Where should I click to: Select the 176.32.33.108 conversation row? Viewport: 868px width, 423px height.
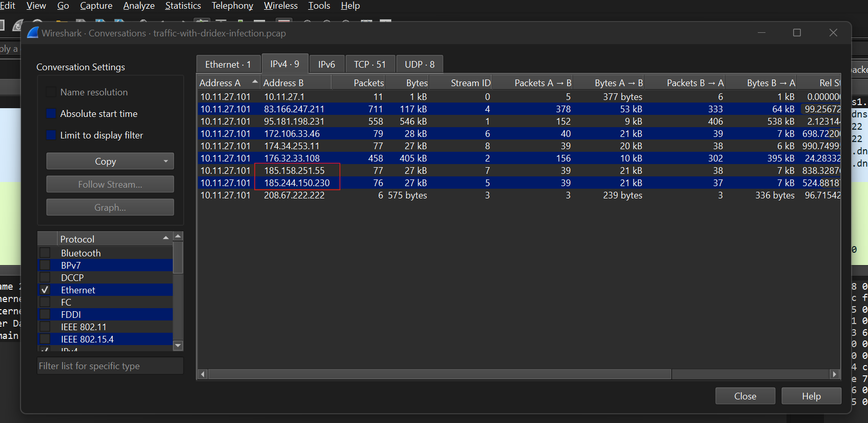click(519, 158)
